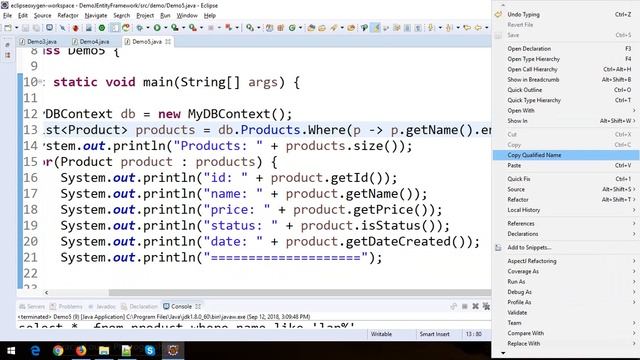
Task: Click the Next Annotation arrow icon
Action: click(431, 28)
